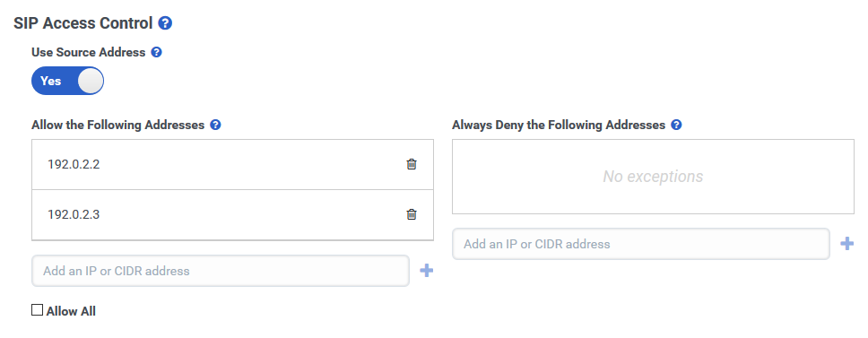The image size is (868, 338).
Task: Click the Allow All label text
Action: click(x=71, y=311)
